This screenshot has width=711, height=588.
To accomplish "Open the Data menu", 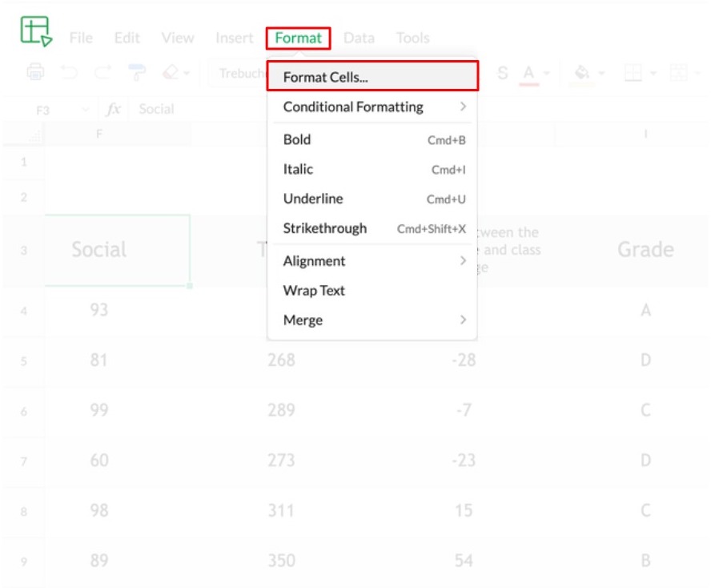I will [359, 38].
